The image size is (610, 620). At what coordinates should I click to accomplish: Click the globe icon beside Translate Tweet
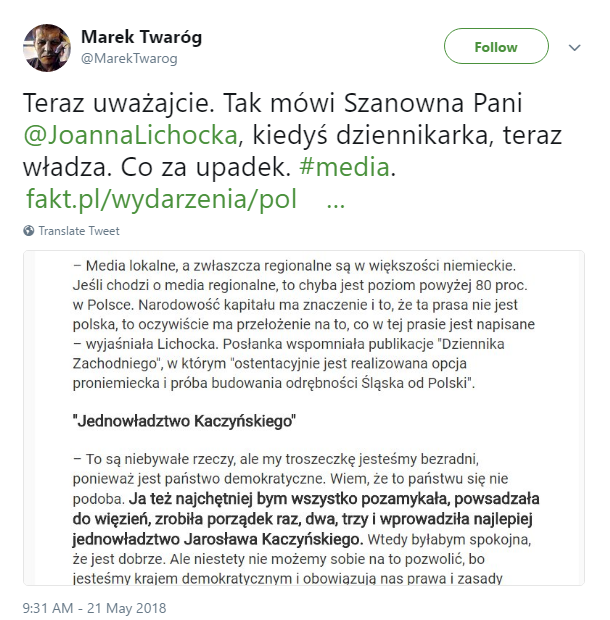click(x=28, y=231)
